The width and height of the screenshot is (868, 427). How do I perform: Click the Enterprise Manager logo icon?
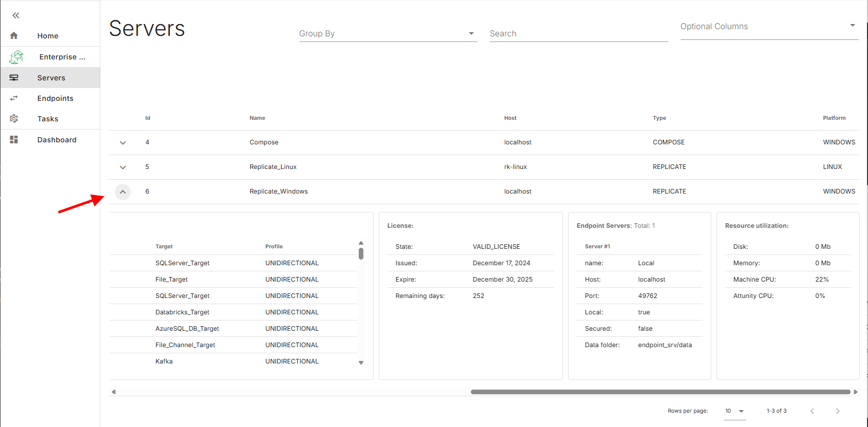click(16, 57)
